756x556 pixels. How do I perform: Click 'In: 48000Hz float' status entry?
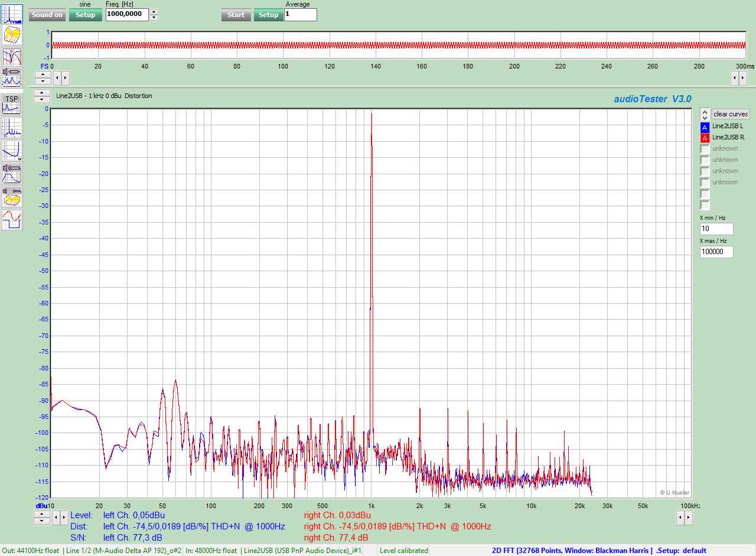tap(211, 551)
